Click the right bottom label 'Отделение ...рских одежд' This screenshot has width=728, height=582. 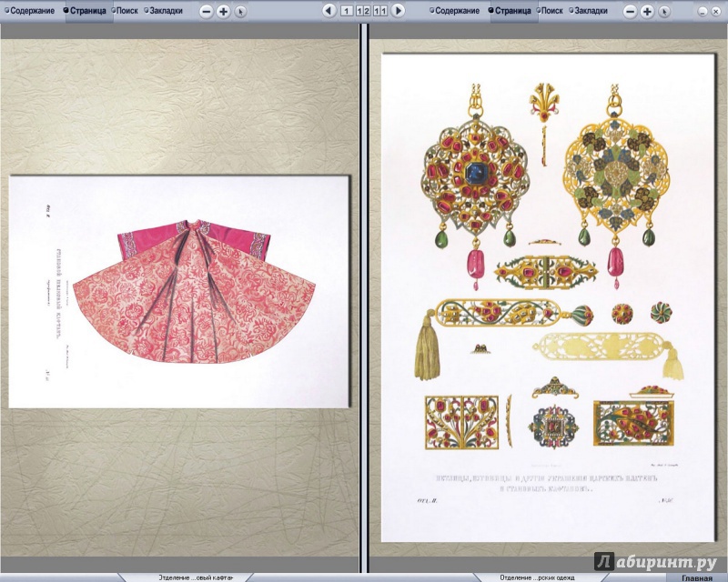click(537, 577)
